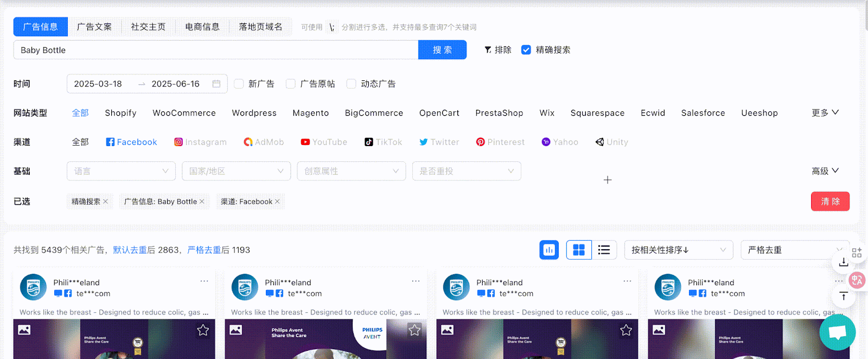The image size is (868, 359).
Task: Star the second Philips ad card
Action: [x=414, y=330]
